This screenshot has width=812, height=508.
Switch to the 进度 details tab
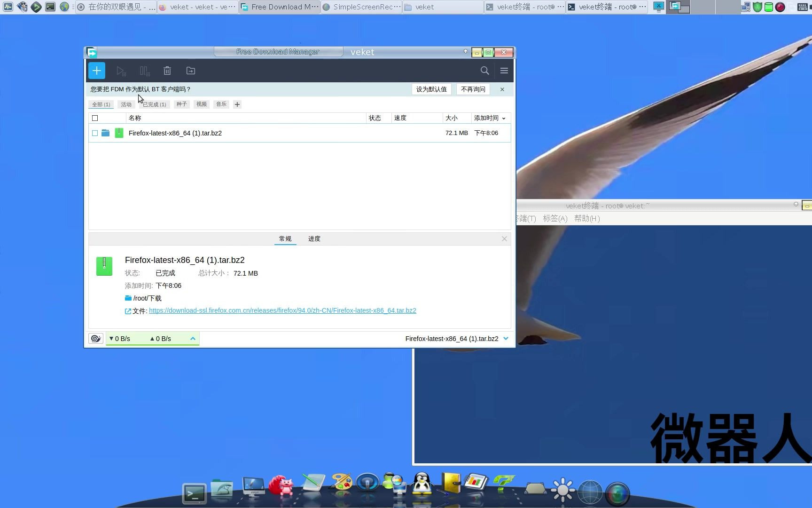(314, 239)
